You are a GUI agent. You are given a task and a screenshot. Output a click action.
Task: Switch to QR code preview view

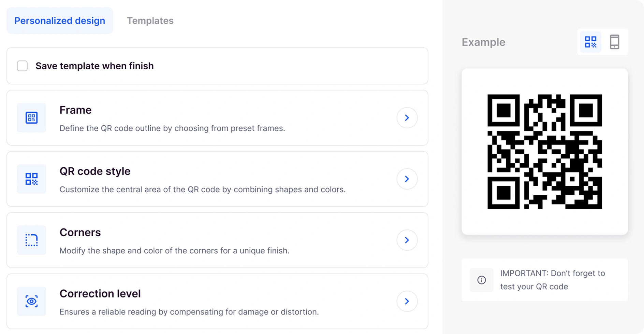tap(590, 42)
